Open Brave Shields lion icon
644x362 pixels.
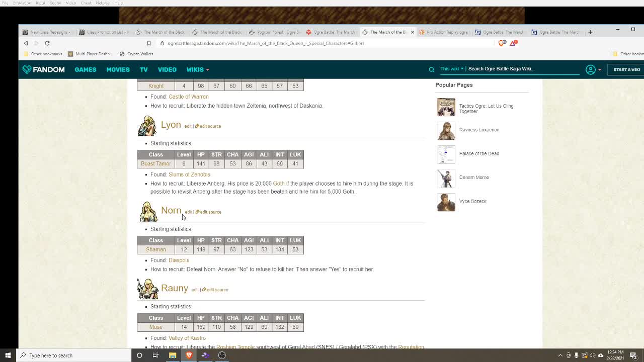tap(502, 43)
